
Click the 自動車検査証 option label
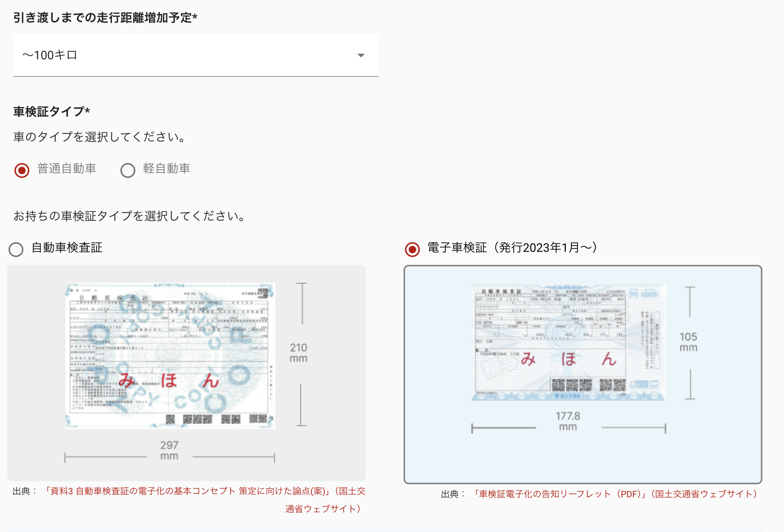click(x=67, y=247)
